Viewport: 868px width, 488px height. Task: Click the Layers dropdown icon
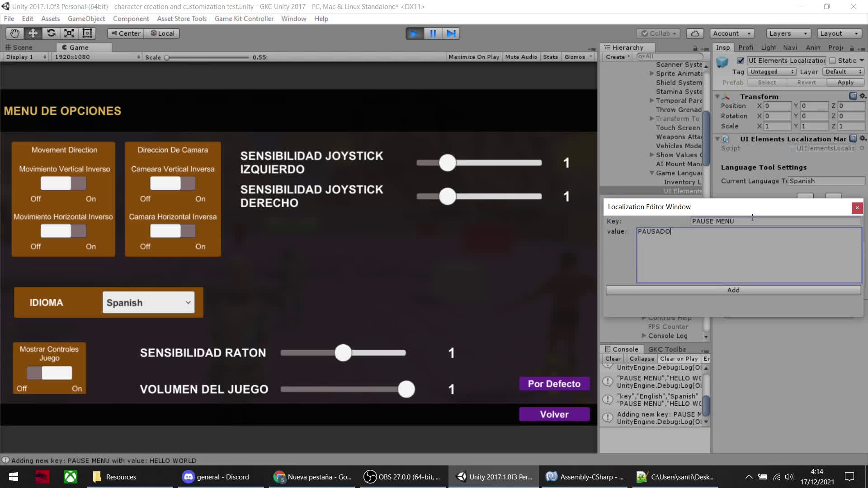coord(805,33)
